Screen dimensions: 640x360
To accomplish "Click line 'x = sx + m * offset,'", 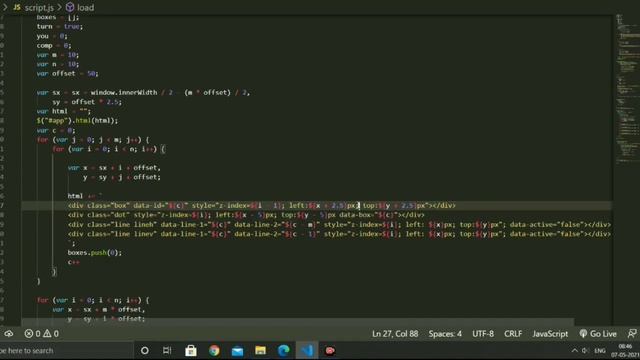I will pyautogui.click(x=98, y=309).
